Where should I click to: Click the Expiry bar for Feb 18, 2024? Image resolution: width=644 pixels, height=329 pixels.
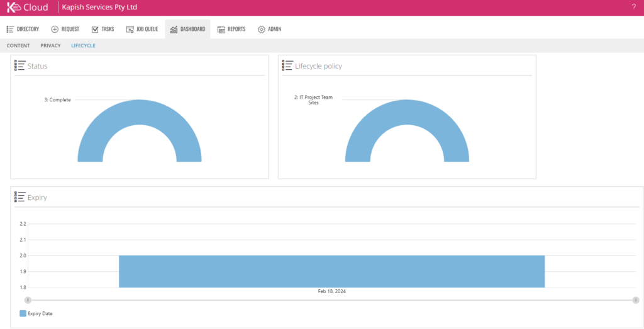(x=332, y=271)
